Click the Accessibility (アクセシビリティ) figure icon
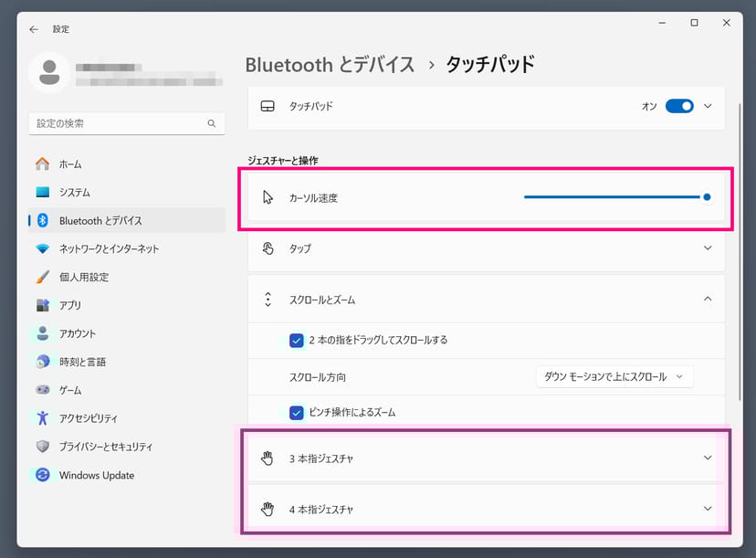 click(42, 418)
